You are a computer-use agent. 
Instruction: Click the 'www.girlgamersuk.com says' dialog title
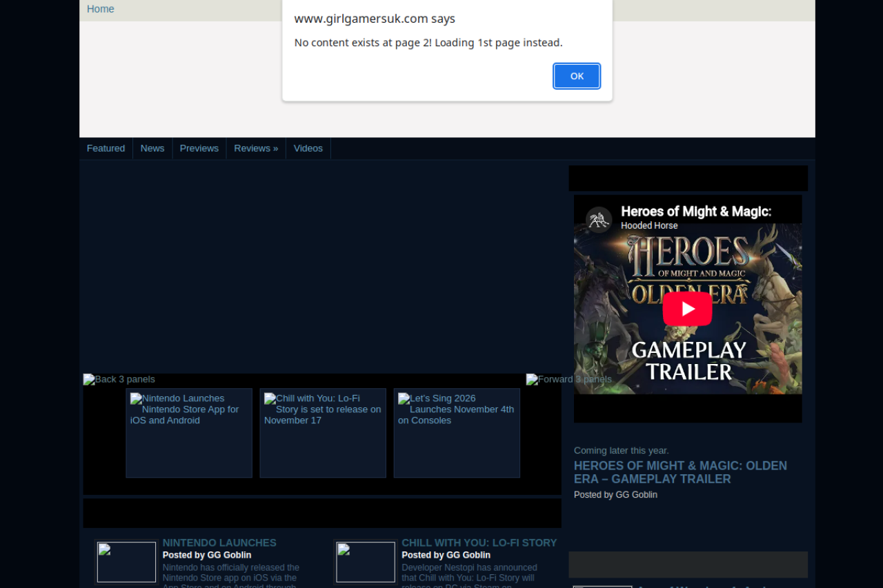point(375,19)
